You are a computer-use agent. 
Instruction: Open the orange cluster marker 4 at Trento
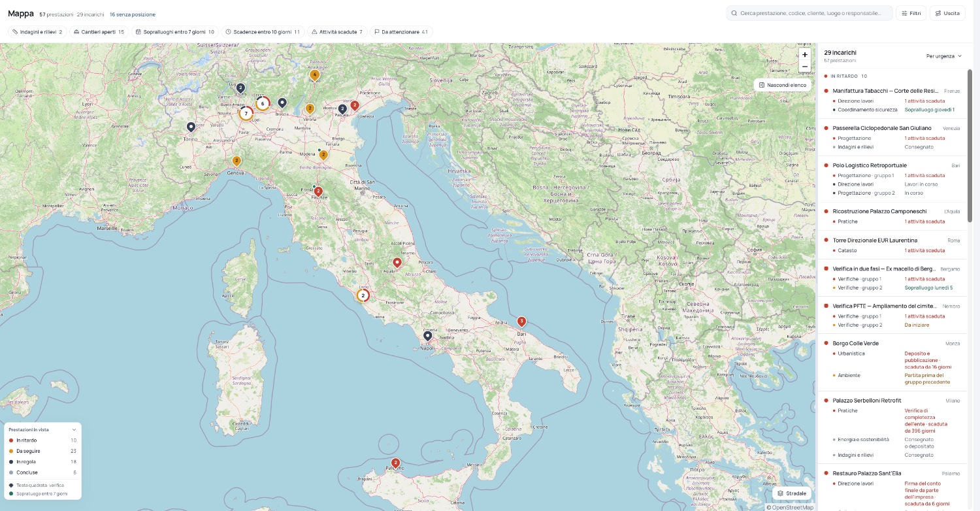pos(314,75)
